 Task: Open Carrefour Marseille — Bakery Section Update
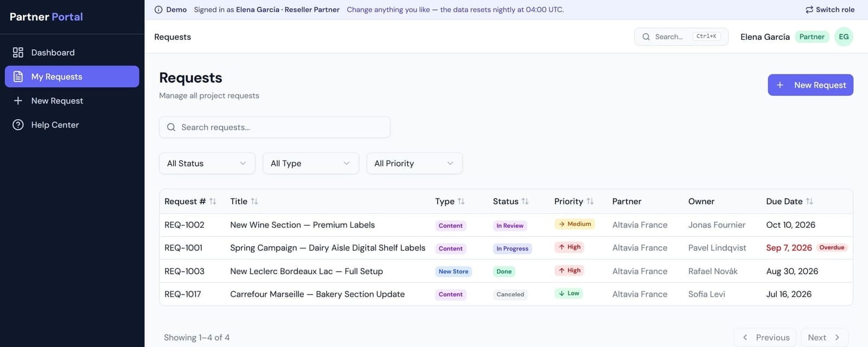317,294
